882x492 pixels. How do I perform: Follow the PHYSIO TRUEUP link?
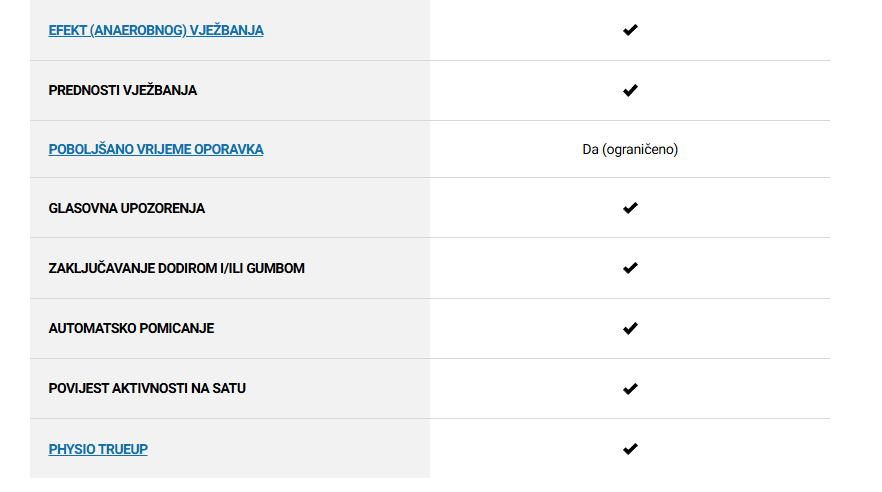pos(98,449)
